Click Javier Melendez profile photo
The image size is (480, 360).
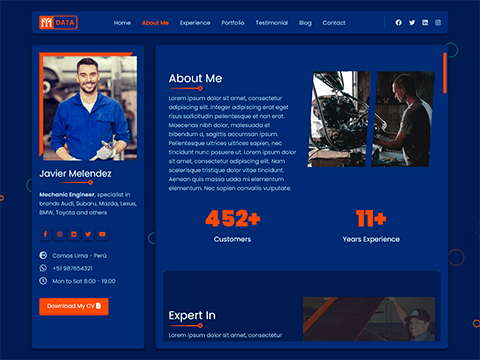pos(89,107)
